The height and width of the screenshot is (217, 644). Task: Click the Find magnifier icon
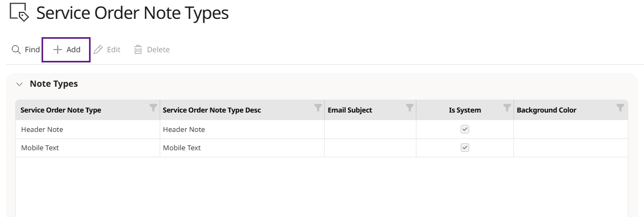click(x=16, y=50)
